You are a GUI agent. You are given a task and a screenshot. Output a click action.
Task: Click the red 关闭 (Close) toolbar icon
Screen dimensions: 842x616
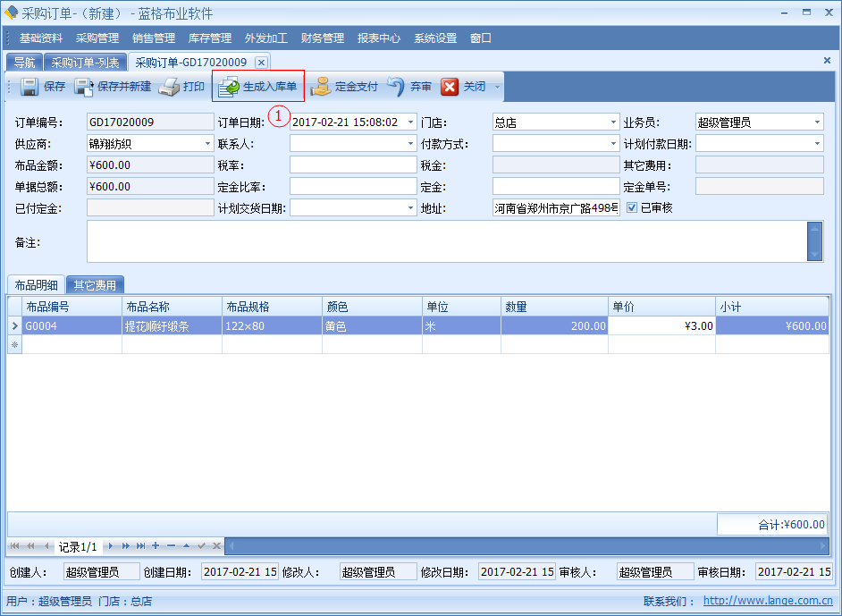(450, 87)
